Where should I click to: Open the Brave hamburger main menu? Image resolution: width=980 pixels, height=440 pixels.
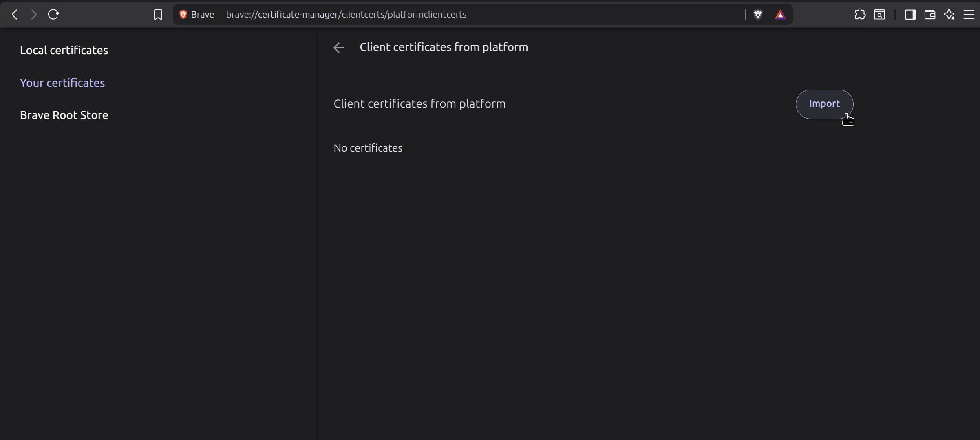click(969, 15)
